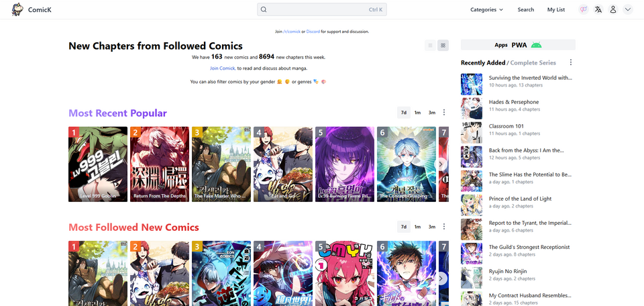This screenshot has width=644, height=306.
Task: Open rank 4 cover in Most Followed New Comics
Action: pos(283,274)
